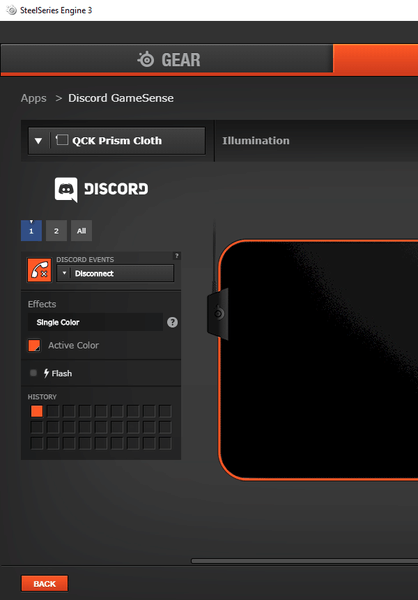Go back to Apps breadcrumb
This screenshot has height=600, width=418.
point(33,98)
